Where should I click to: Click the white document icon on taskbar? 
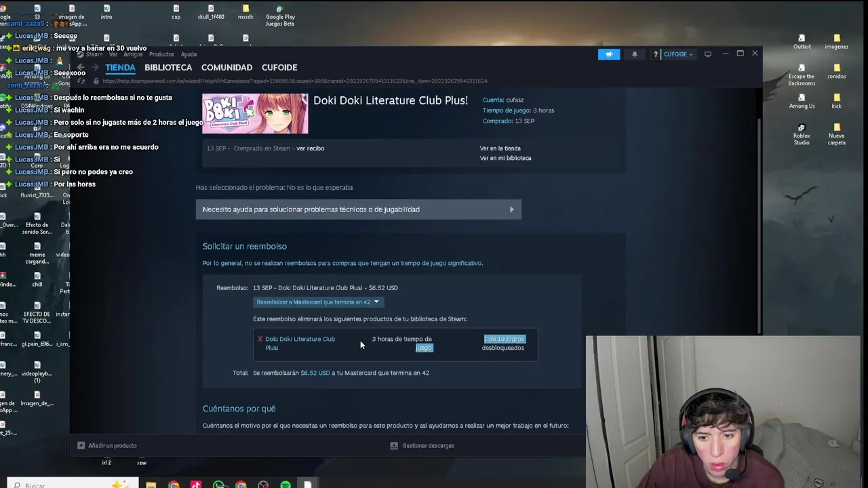coord(307,485)
